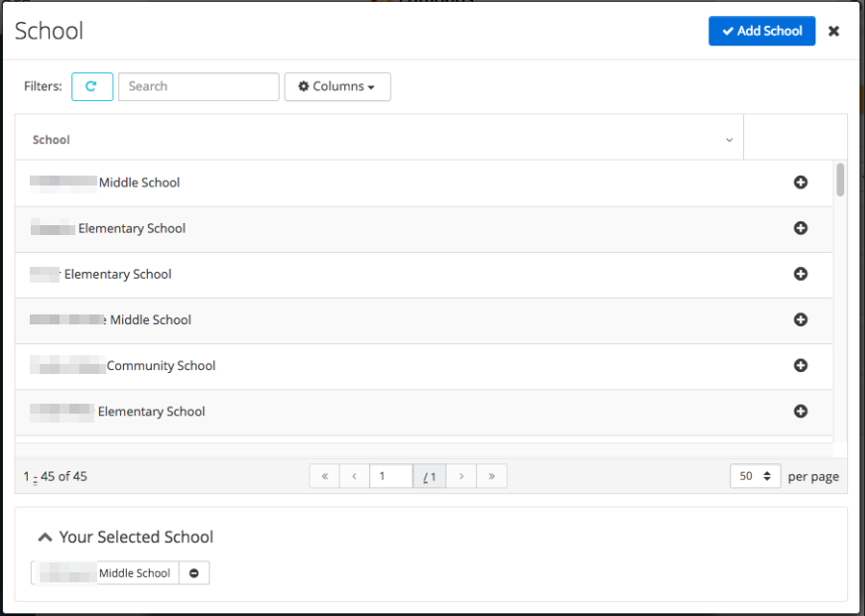
Task: Jump to the last page arrow
Action: click(492, 476)
